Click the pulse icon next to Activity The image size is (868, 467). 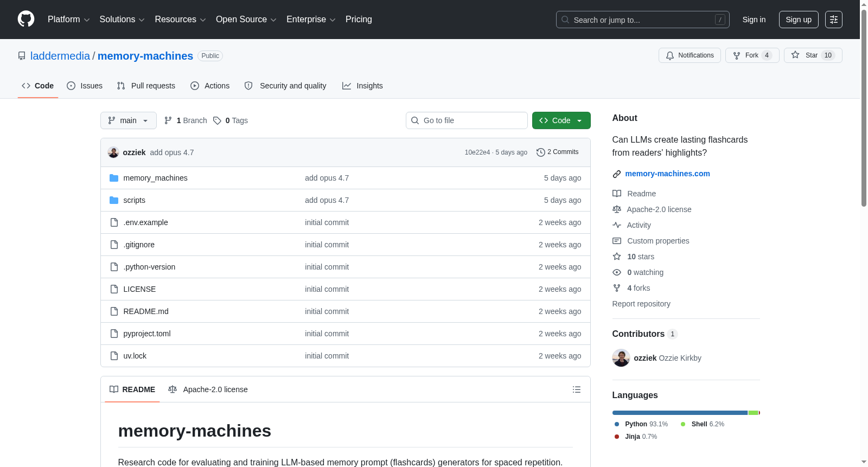[617, 225]
